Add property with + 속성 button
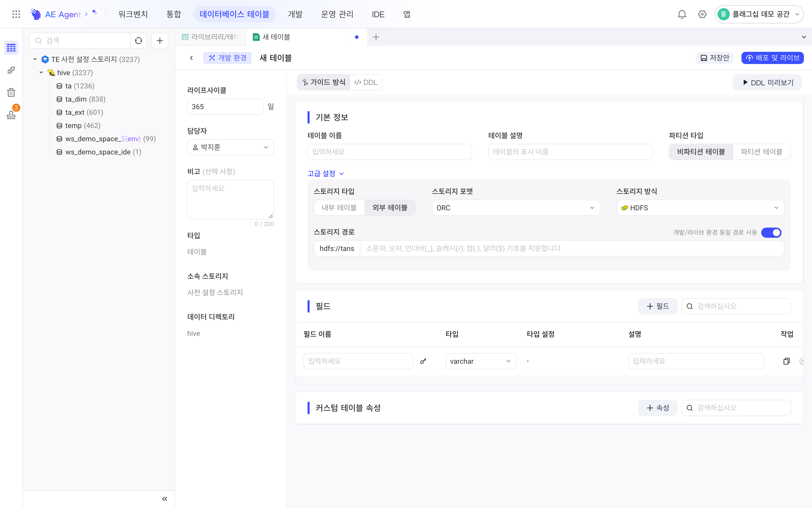Screen dimensions: 812x508 pos(657,407)
